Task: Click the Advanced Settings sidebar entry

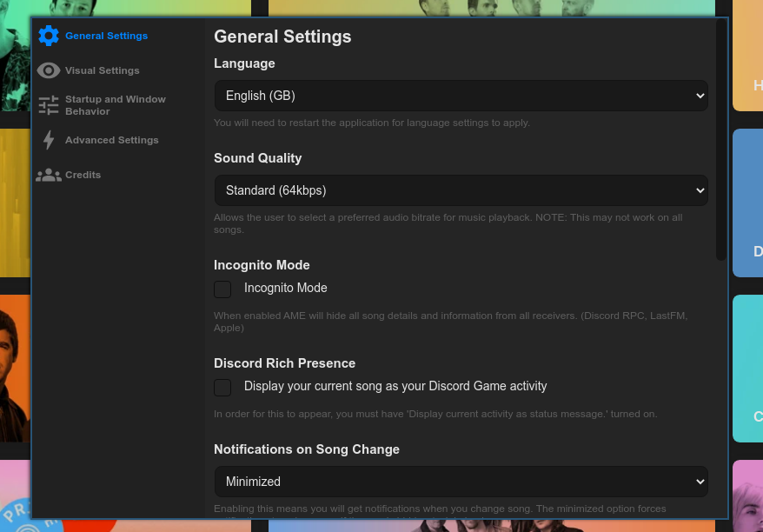Action: point(111,140)
